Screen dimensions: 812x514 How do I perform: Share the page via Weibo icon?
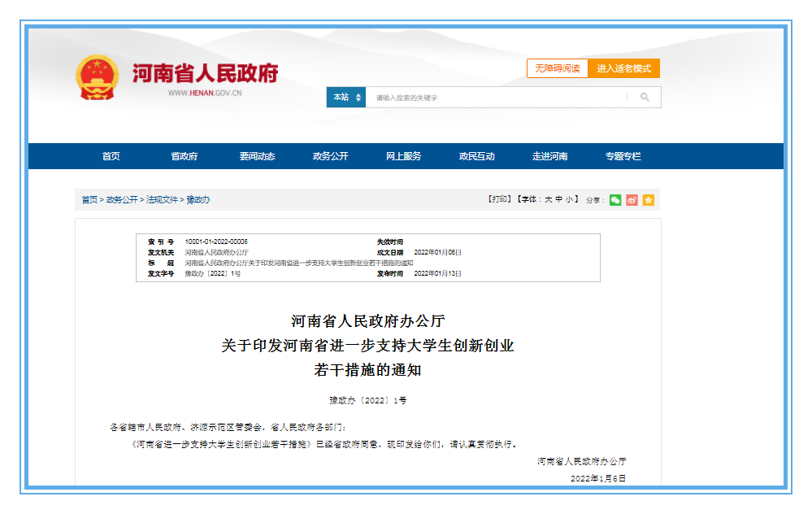pyautogui.click(x=632, y=200)
